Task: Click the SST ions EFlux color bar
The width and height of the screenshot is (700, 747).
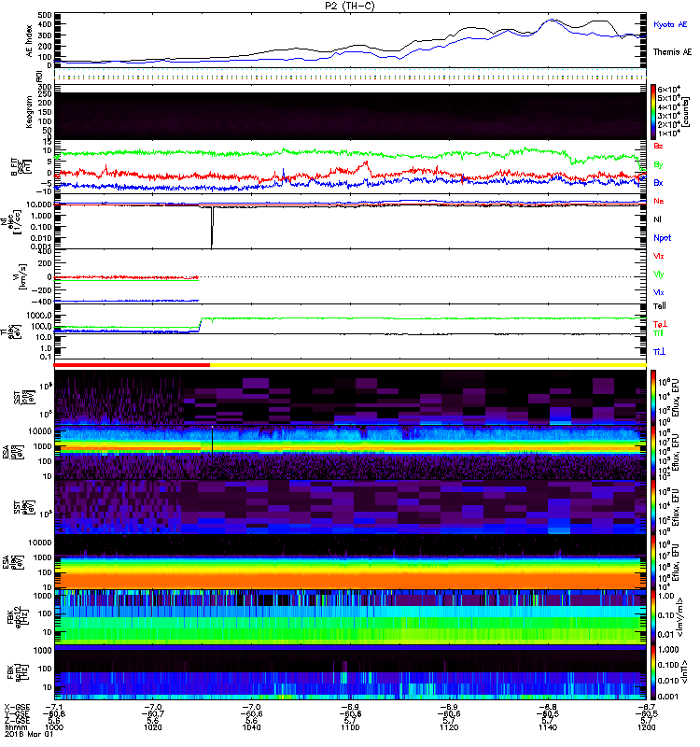Action: coord(653,398)
